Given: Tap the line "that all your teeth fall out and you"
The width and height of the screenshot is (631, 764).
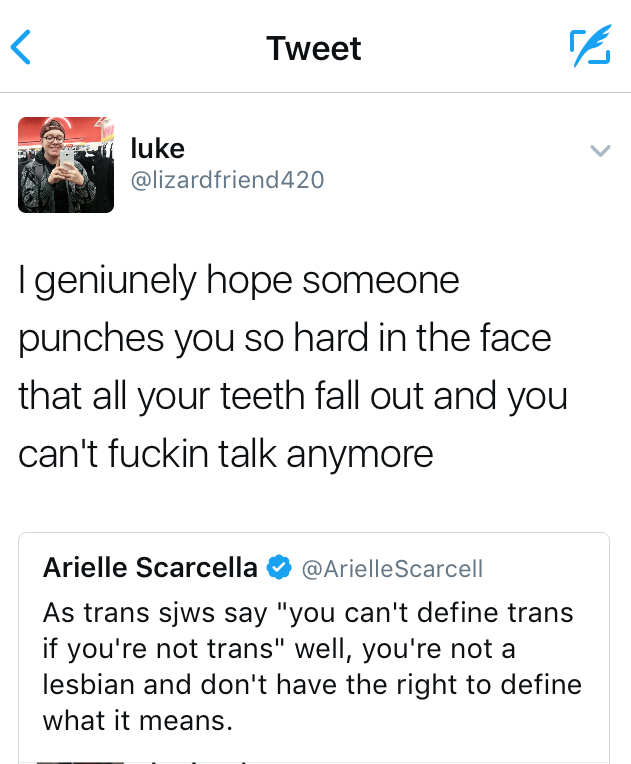Looking at the screenshot, I should pyautogui.click(x=293, y=396).
